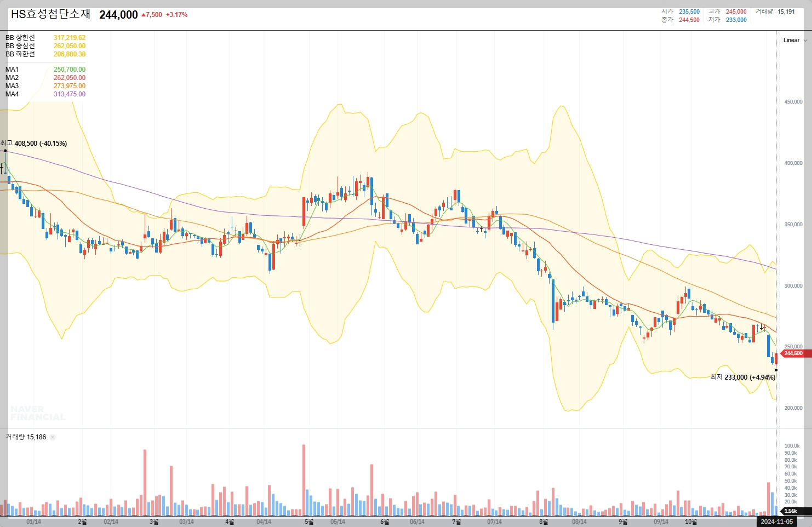Click the 2024-11-05 date marker on time axis
This screenshot has width=812, height=527.
776,522
